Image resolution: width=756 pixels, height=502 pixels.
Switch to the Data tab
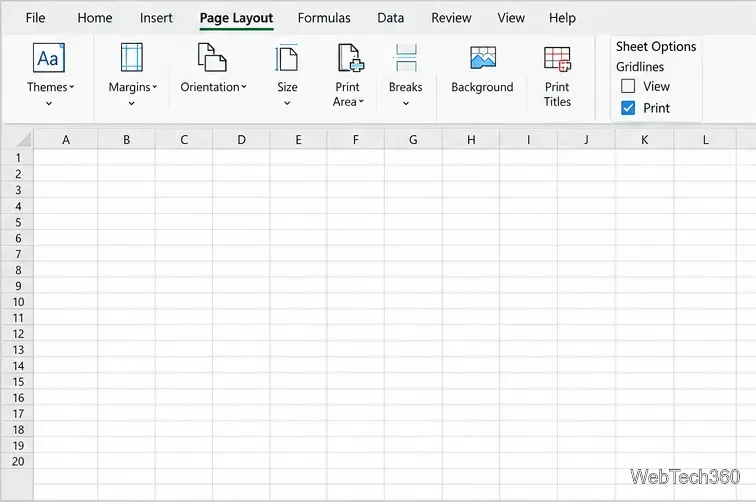point(391,18)
